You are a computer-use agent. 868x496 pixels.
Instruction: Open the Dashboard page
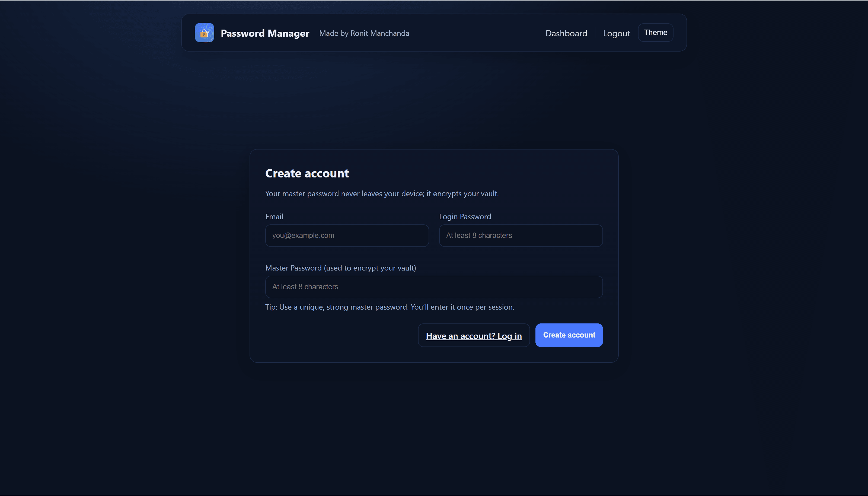566,33
